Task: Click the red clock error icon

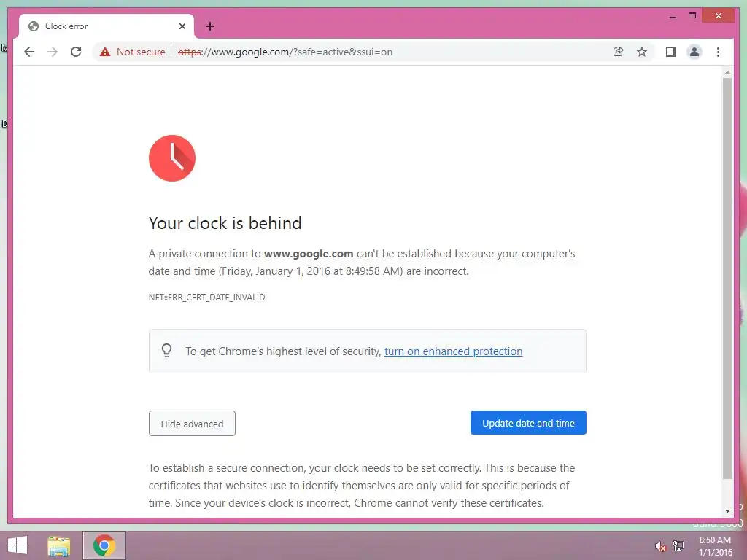Action: pyautogui.click(x=172, y=158)
